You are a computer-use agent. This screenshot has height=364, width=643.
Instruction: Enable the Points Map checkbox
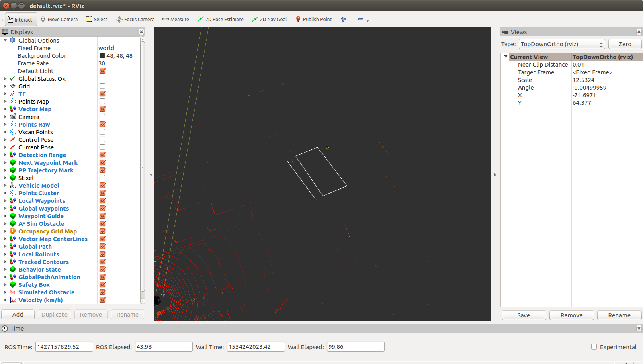[102, 101]
